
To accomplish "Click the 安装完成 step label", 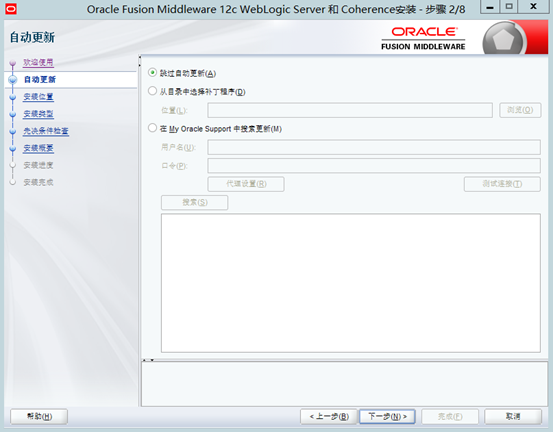I will click(x=38, y=182).
